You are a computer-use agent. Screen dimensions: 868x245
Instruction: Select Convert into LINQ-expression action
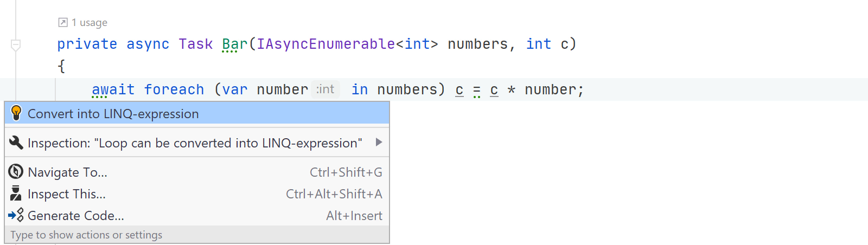click(197, 113)
